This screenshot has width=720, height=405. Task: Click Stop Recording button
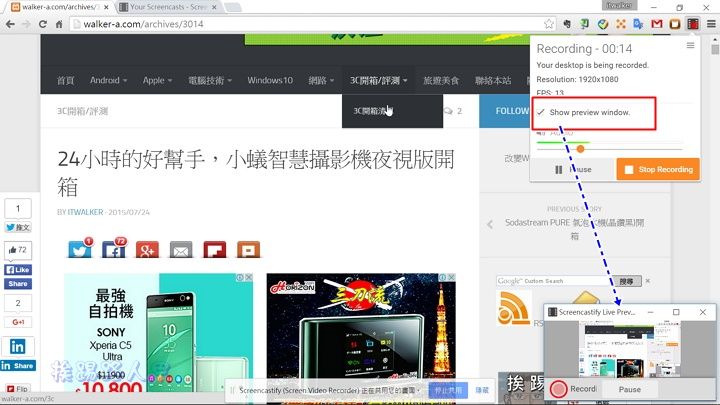658,169
